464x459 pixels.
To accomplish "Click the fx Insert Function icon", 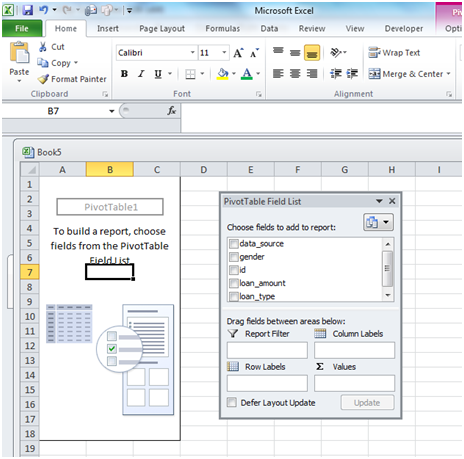I will click(x=171, y=111).
